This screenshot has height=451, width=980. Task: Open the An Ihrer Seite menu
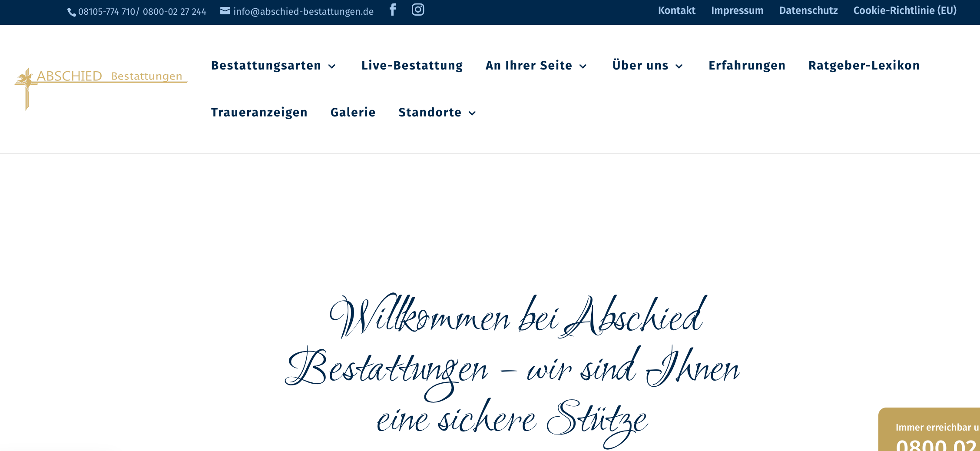pyautogui.click(x=529, y=65)
